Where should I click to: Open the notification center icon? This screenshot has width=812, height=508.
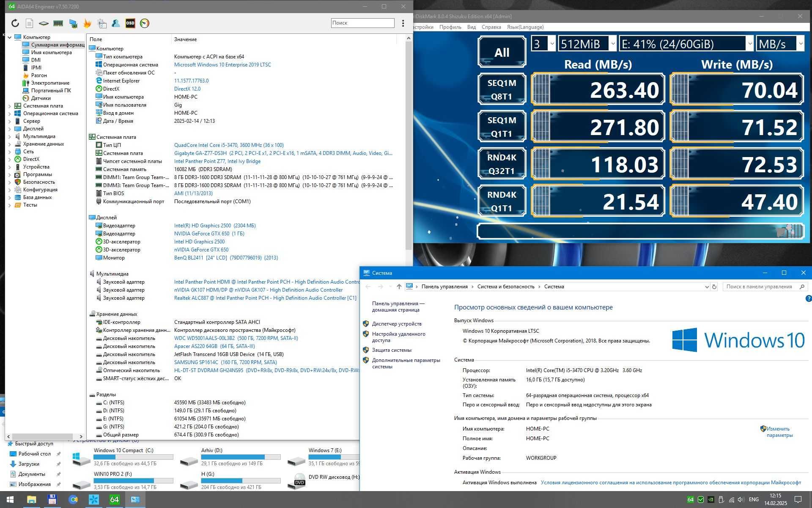[798, 500]
